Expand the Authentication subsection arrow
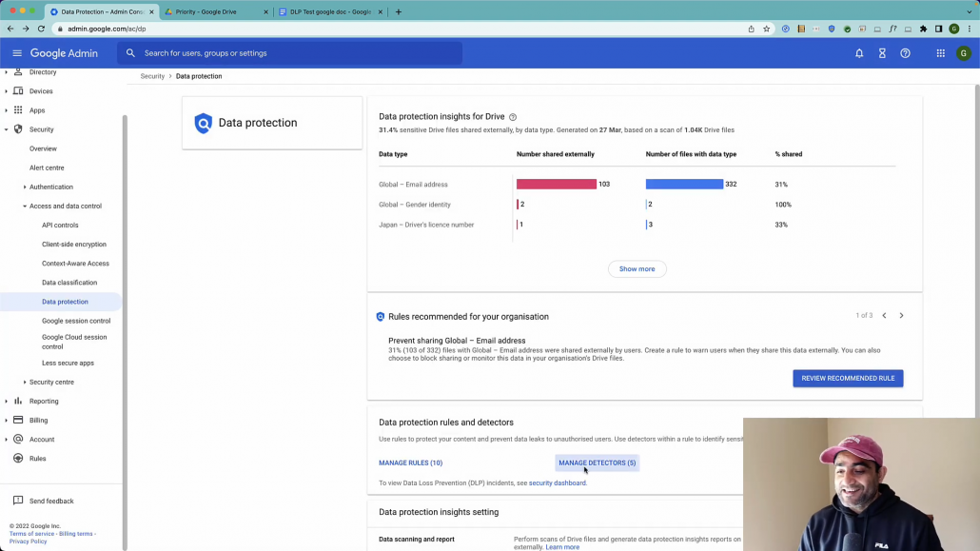 click(25, 187)
